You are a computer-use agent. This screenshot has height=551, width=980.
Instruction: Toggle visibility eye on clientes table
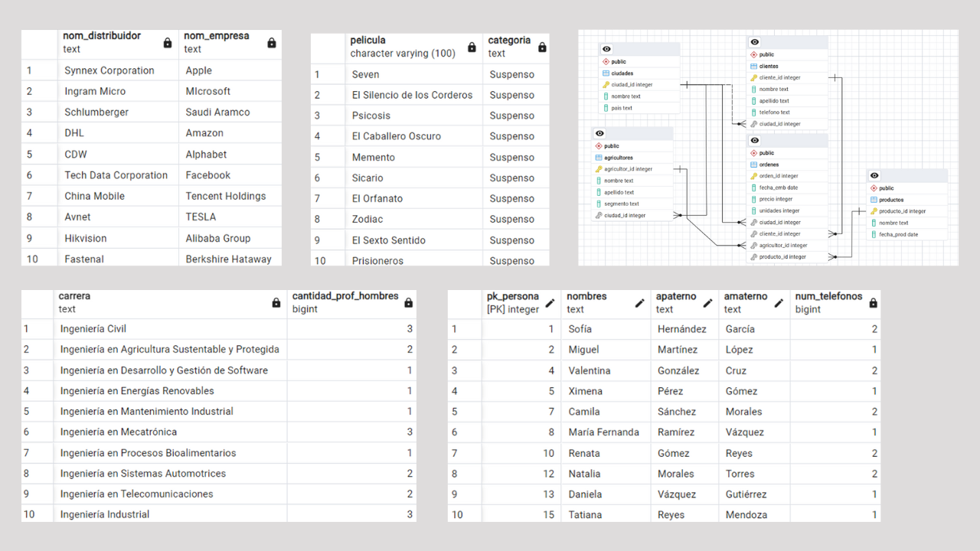pos(755,42)
